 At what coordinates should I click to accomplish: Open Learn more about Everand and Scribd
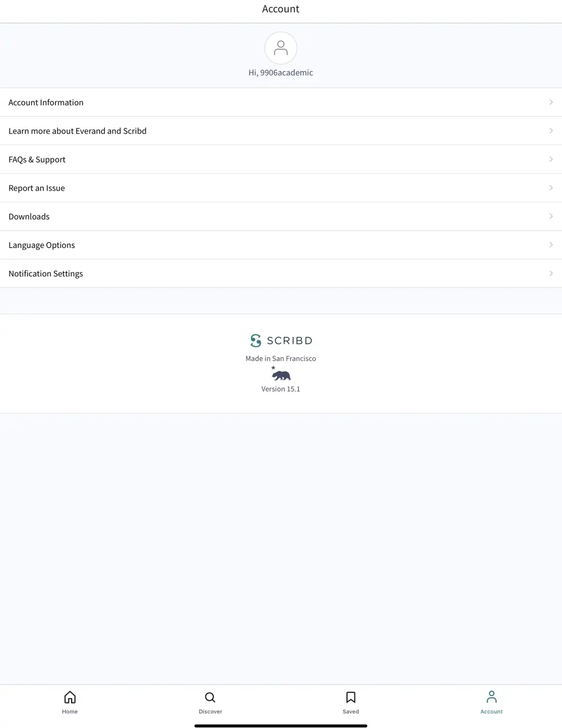(x=281, y=131)
